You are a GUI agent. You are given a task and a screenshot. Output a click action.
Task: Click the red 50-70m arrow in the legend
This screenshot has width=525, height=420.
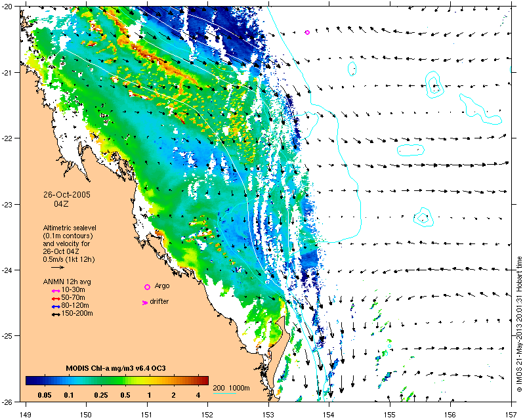tap(56, 299)
